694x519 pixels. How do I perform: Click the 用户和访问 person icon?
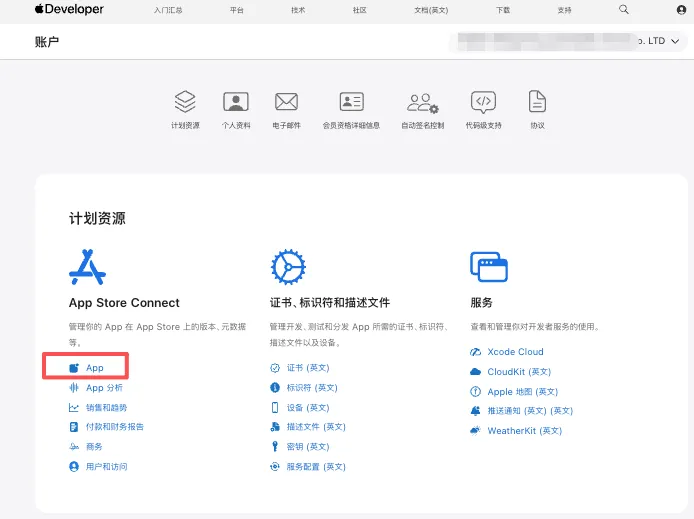coord(74,466)
